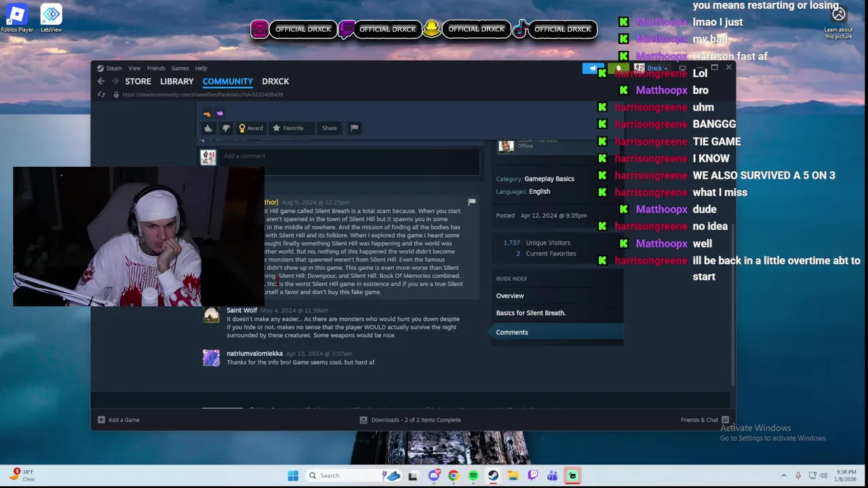This screenshot has height=488, width=868.
Task: Click Friends & Chat icon in Steam footer
Action: [726, 420]
